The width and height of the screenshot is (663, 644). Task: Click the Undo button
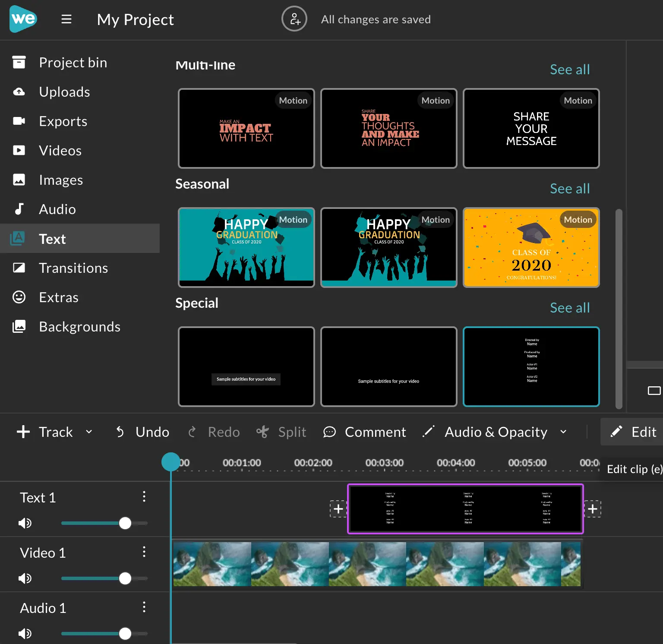[142, 432]
